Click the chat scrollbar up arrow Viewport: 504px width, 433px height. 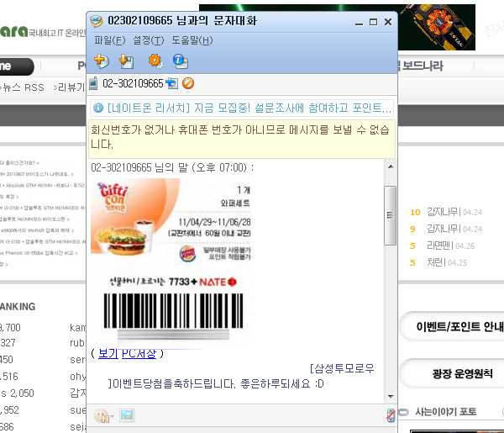(391, 166)
